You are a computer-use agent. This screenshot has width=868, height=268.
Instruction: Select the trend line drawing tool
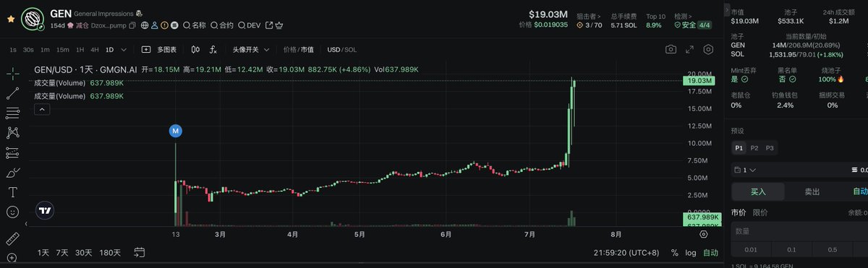pos(12,93)
